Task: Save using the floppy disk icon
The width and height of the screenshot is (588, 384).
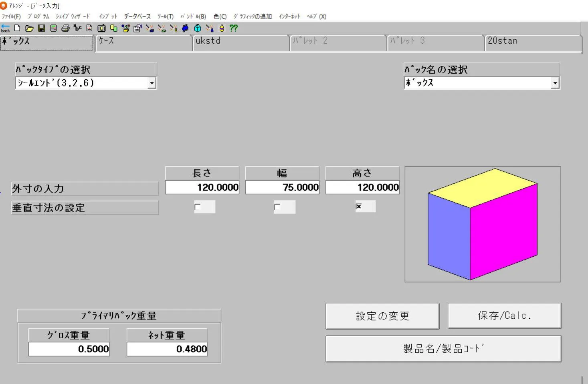Action: [x=41, y=28]
